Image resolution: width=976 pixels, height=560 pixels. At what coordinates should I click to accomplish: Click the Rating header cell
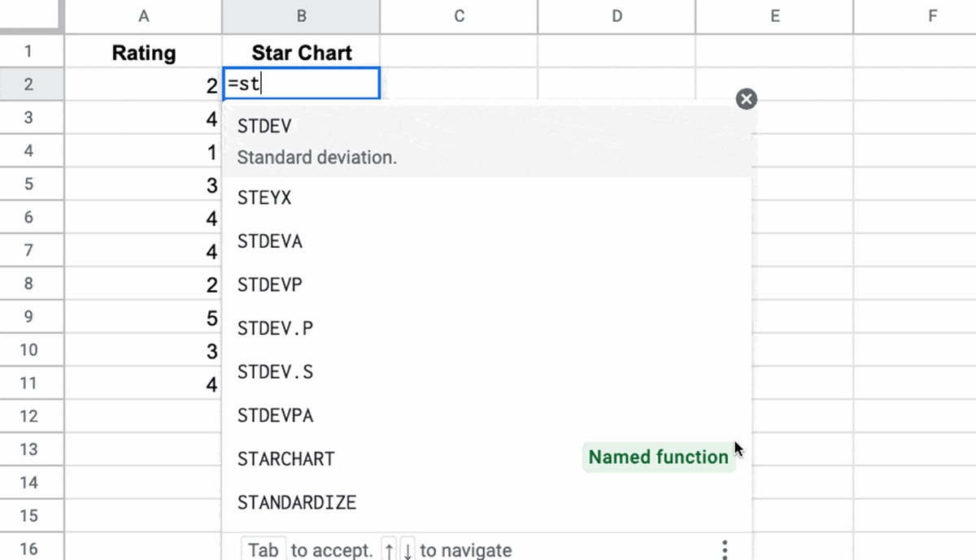pos(143,52)
